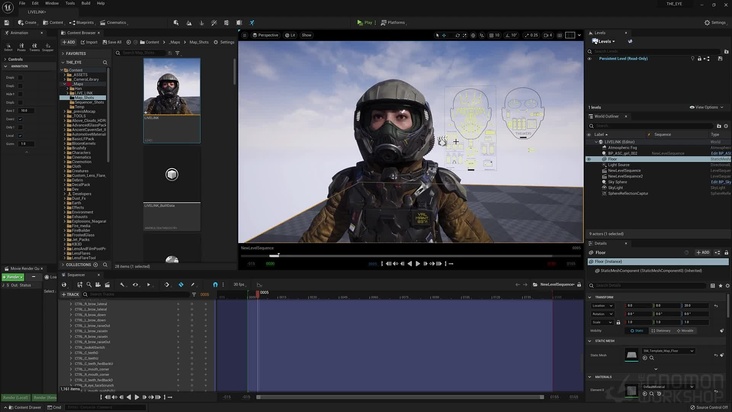Open the Build menu
This screenshot has width=732, height=412.
tap(86, 3)
